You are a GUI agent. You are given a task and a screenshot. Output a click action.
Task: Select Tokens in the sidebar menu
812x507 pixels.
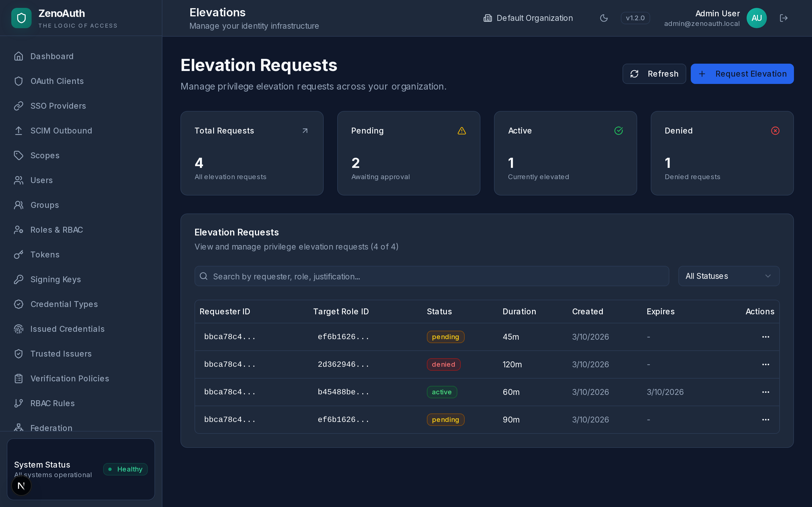pos(45,255)
